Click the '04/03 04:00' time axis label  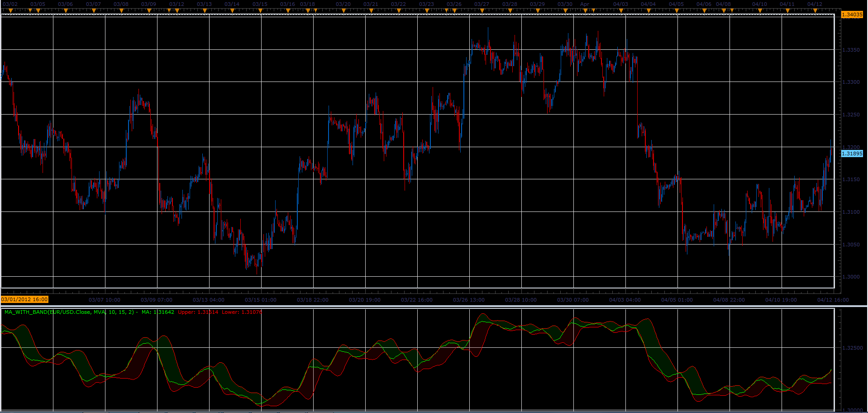(625, 300)
